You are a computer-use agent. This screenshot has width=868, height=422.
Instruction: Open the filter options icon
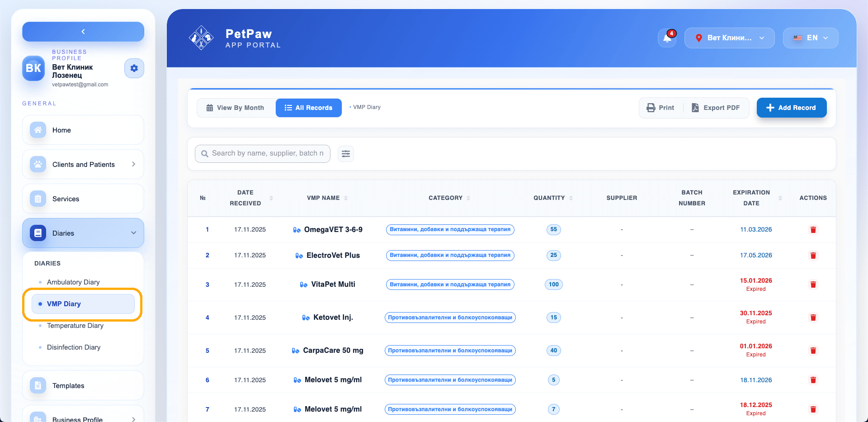[346, 154]
